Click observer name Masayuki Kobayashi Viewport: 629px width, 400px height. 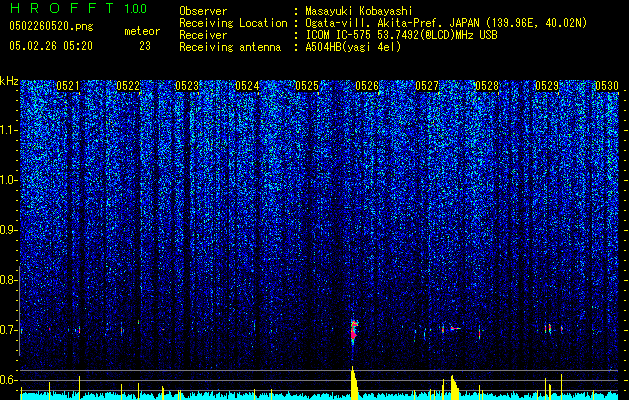359,11
